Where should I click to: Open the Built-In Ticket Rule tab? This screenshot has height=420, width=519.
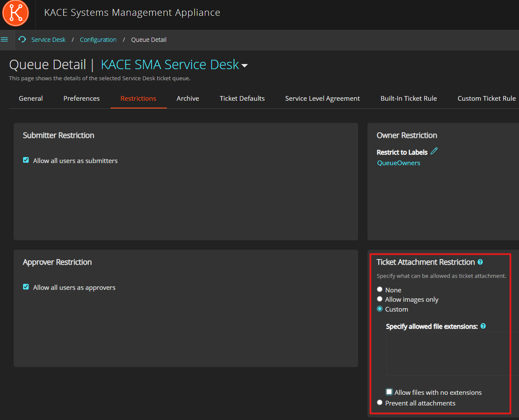(409, 99)
